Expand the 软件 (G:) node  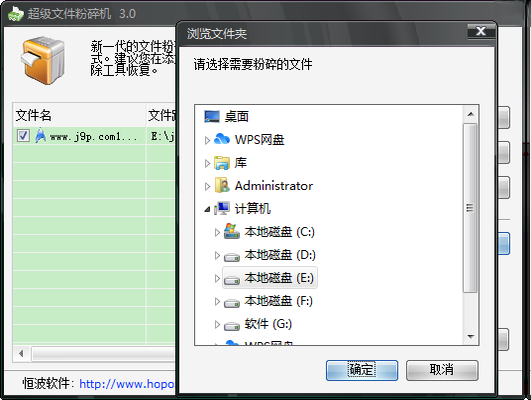pos(217,324)
